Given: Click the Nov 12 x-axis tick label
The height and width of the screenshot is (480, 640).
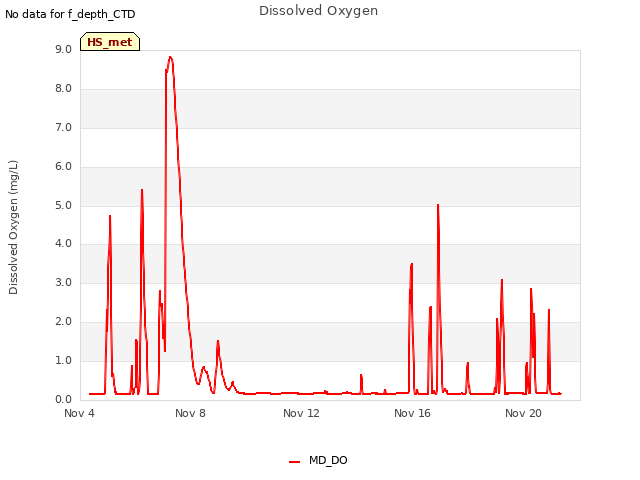Looking at the screenshot, I should coord(301,413).
